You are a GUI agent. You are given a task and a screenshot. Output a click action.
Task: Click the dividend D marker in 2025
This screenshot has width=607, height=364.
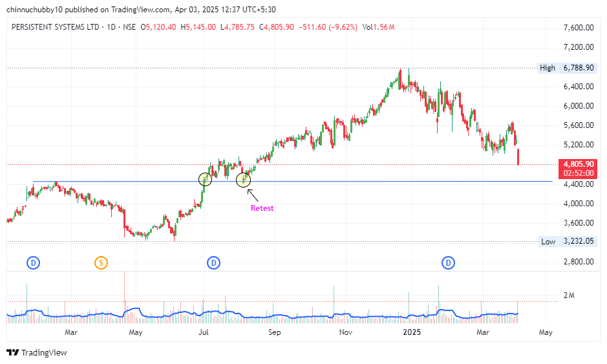coord(448,263)
